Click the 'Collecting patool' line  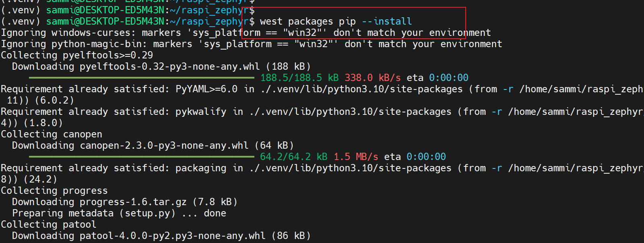pos(49,224)
